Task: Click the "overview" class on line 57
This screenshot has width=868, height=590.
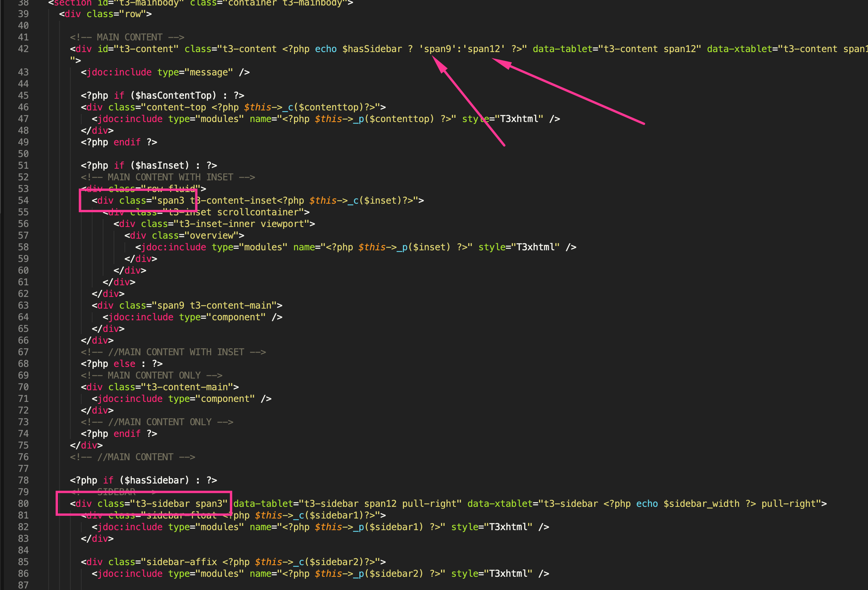Action: tap(212, 236)
